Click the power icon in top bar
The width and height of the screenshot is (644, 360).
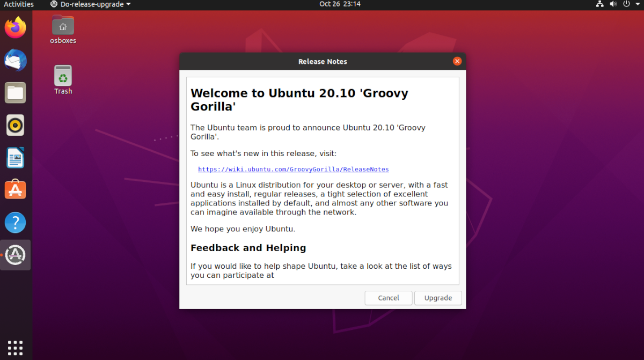[x=626, y=4]
